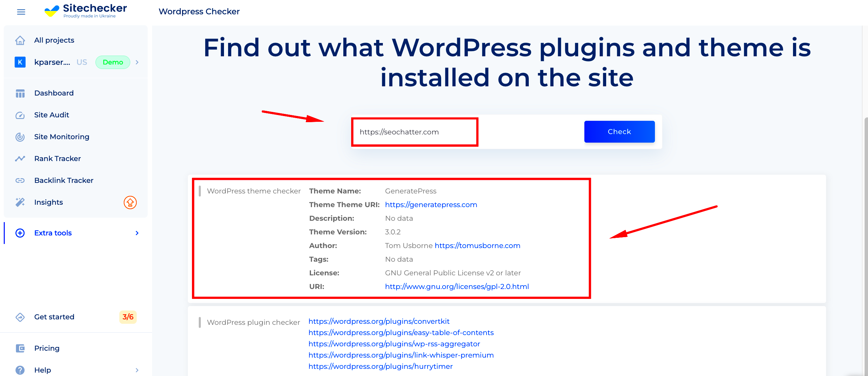868x376 pixels.
Task: Click the WordPress plugin checker label
Action: click(x=253, y=322)
